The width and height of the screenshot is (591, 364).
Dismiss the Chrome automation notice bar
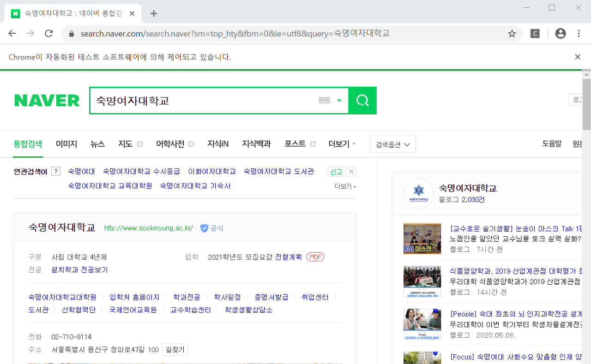[x=578, y=57]
